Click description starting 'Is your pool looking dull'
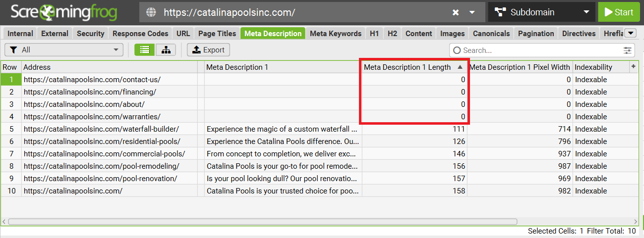 coord(282,178)
